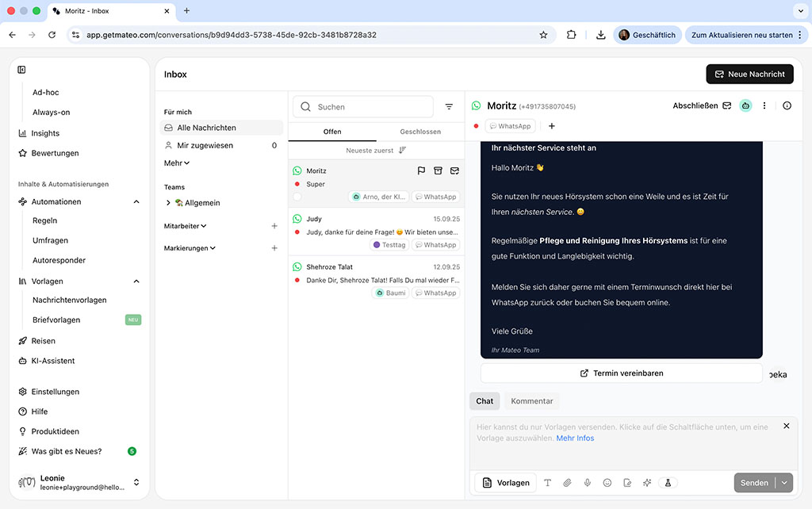Click the microphone voice message icon
The height and width of the screenshot is (509, 812).
[x=588, y=483]
